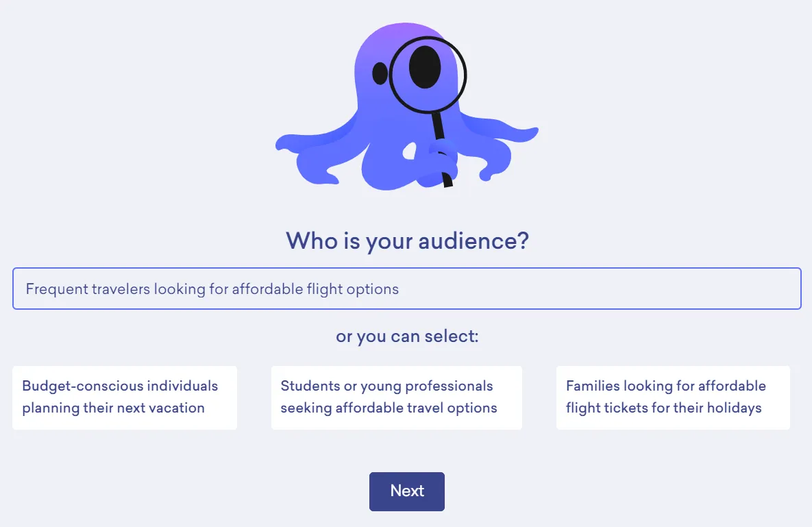Click the audience text input field
This screenshot has width=812, height=527.
point(406,289)
